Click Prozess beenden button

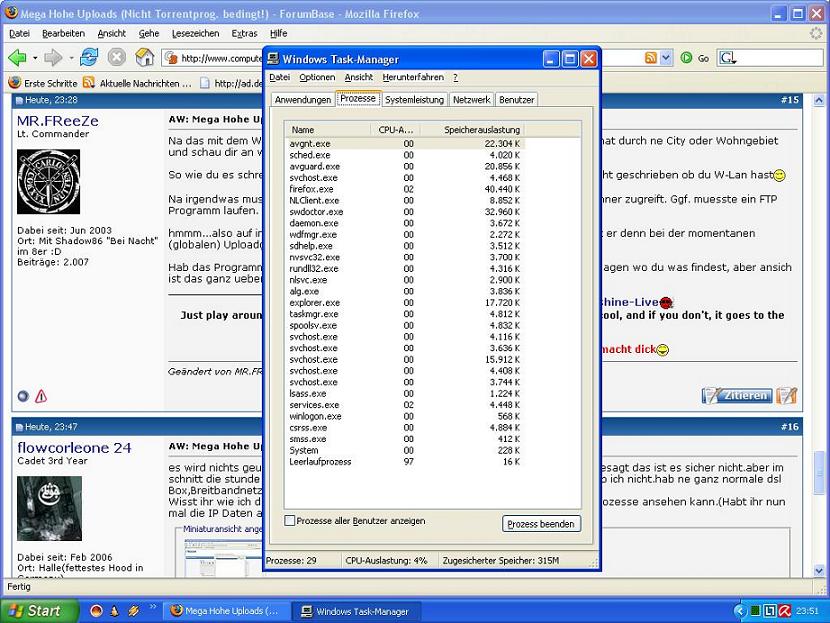(541, 524)
